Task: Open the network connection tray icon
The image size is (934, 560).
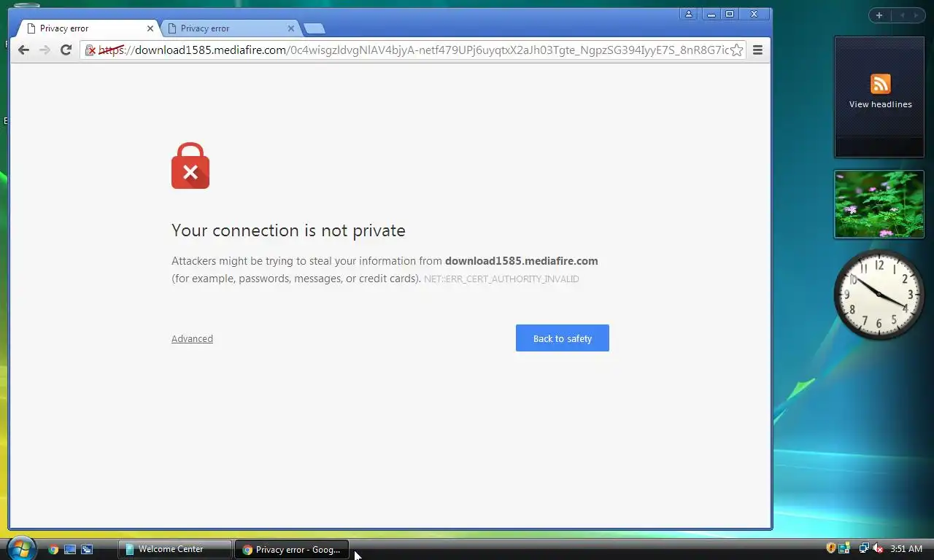Action: click(x=864, y=548)
